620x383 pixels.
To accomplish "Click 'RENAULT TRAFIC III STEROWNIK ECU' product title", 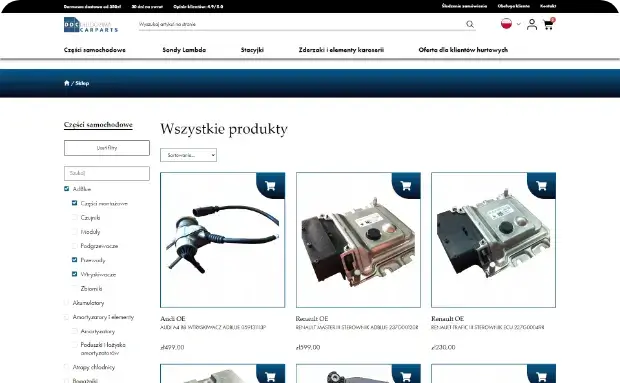I will click(488, 327).
